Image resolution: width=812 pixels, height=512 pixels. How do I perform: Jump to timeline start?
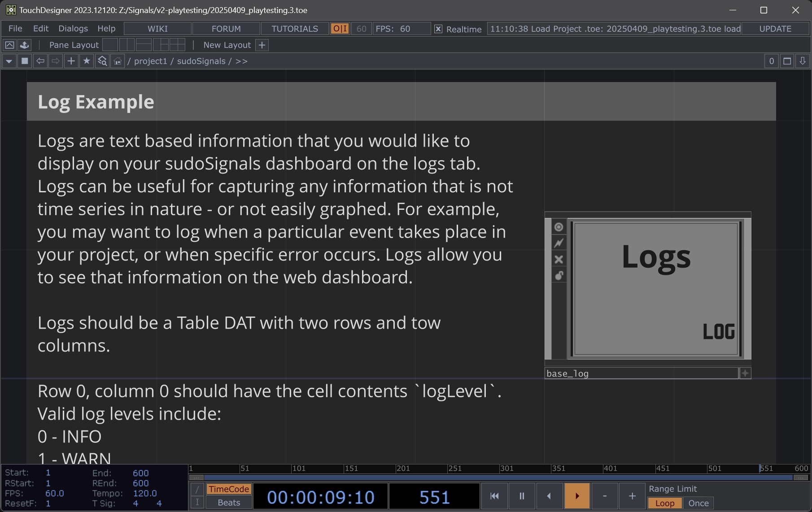(494, 496)
